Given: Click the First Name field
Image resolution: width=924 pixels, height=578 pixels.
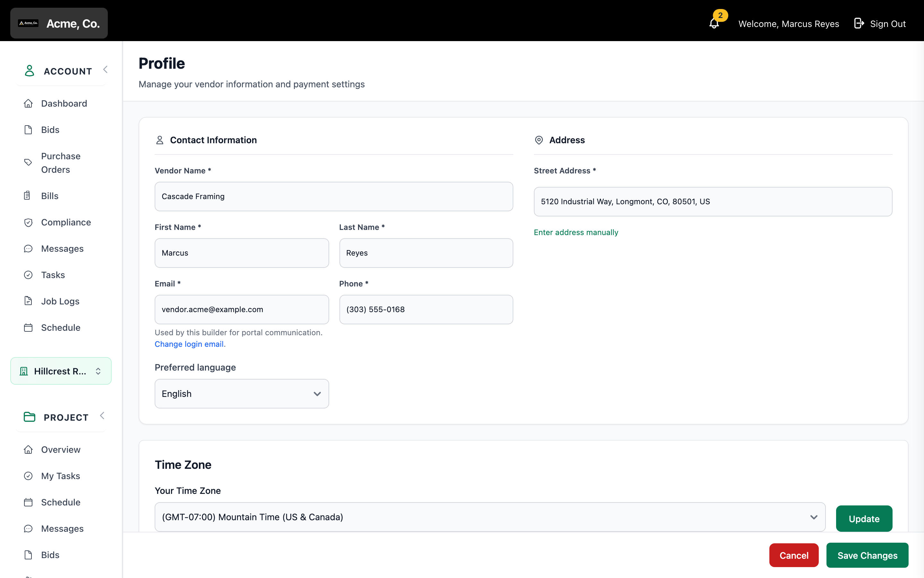Looking at the screenshot, I should click(x=242, y=253).
